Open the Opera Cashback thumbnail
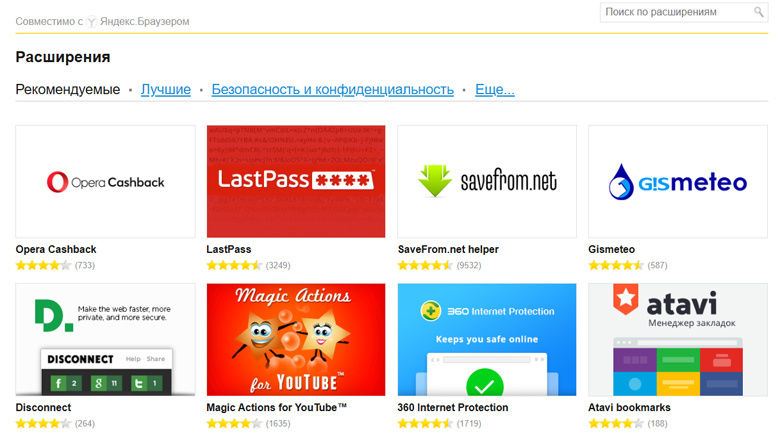Viewport: 780px width, 438px height. 105,181
